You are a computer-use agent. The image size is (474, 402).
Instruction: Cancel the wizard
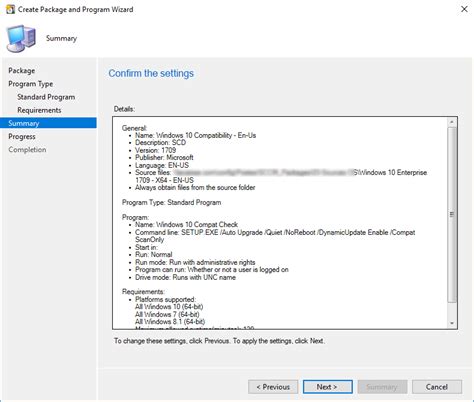click(437, 387)
